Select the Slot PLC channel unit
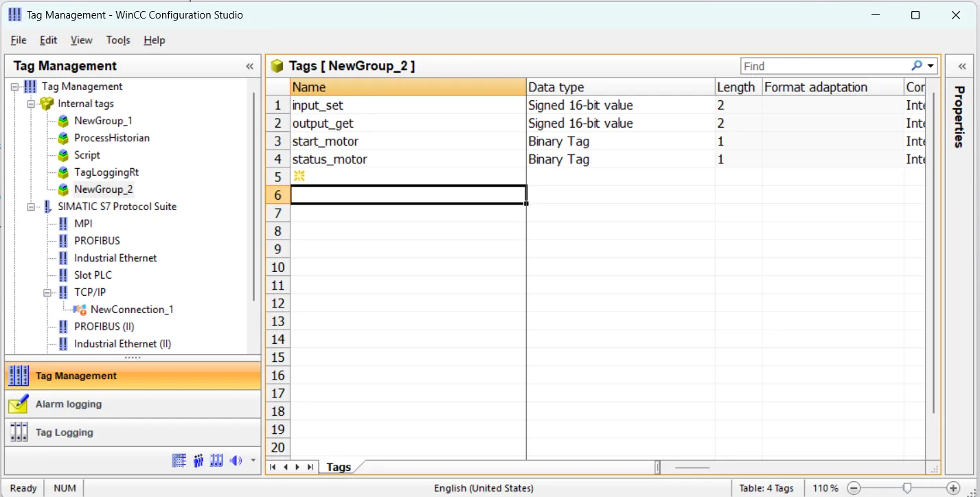 [93, 275]
